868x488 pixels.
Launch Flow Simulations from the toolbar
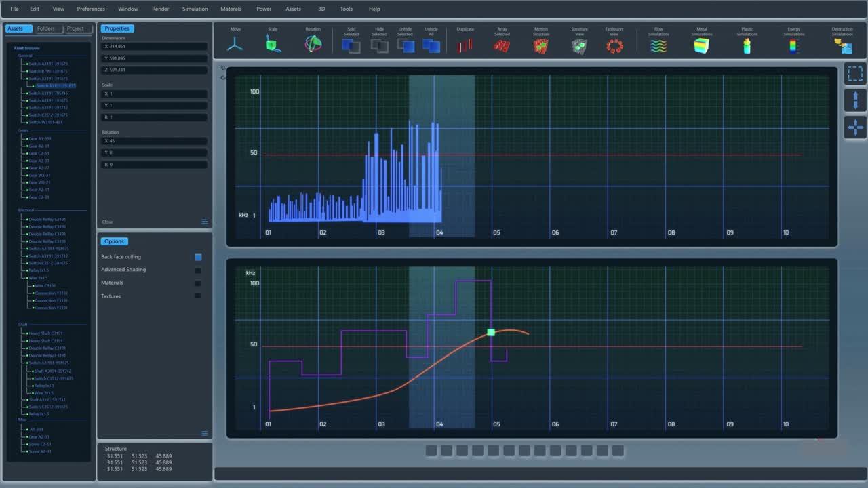pos(658,45)
